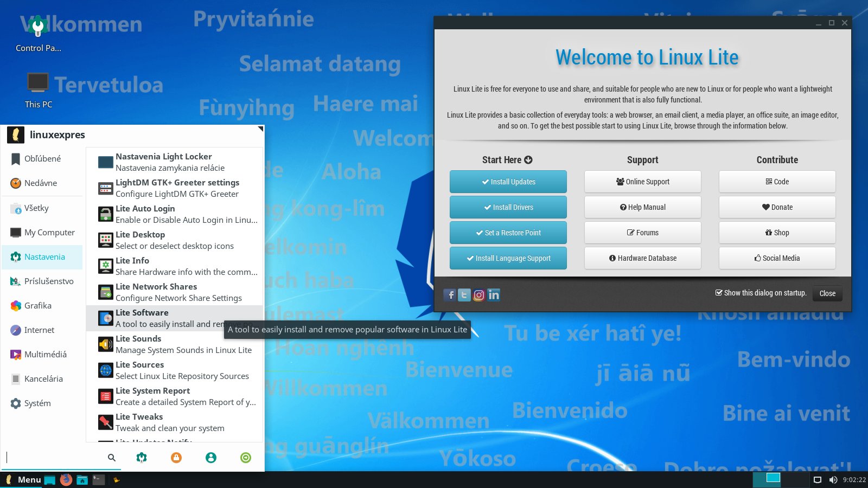Click the Install Drivers button
Viewport: 868px width, 488px height.
coord(508,207)
